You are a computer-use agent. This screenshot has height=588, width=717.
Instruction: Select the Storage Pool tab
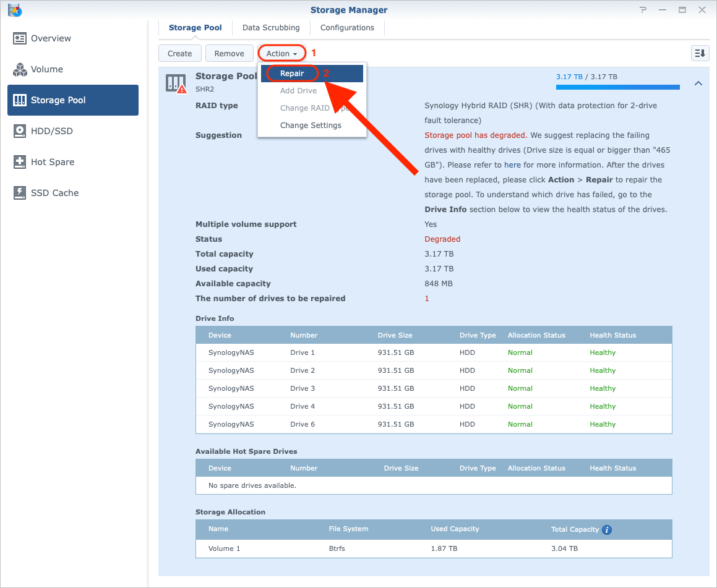tap(195, 27)
